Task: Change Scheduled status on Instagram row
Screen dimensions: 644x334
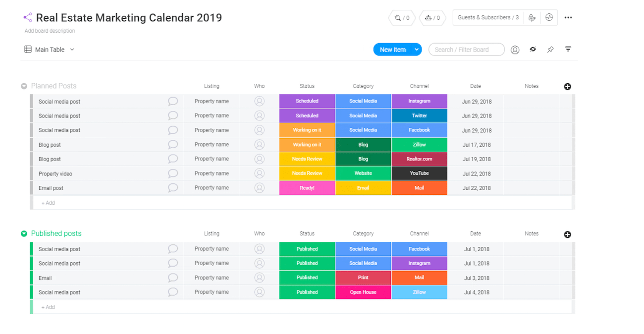Action: click(307, 101)
